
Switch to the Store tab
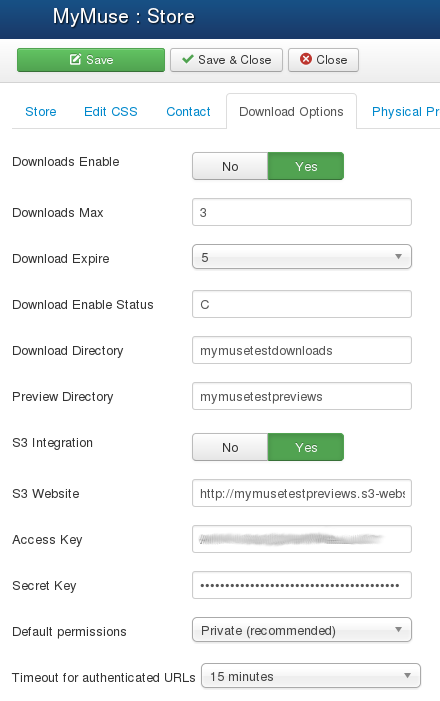pyautogui.click(x=41, y=112)
